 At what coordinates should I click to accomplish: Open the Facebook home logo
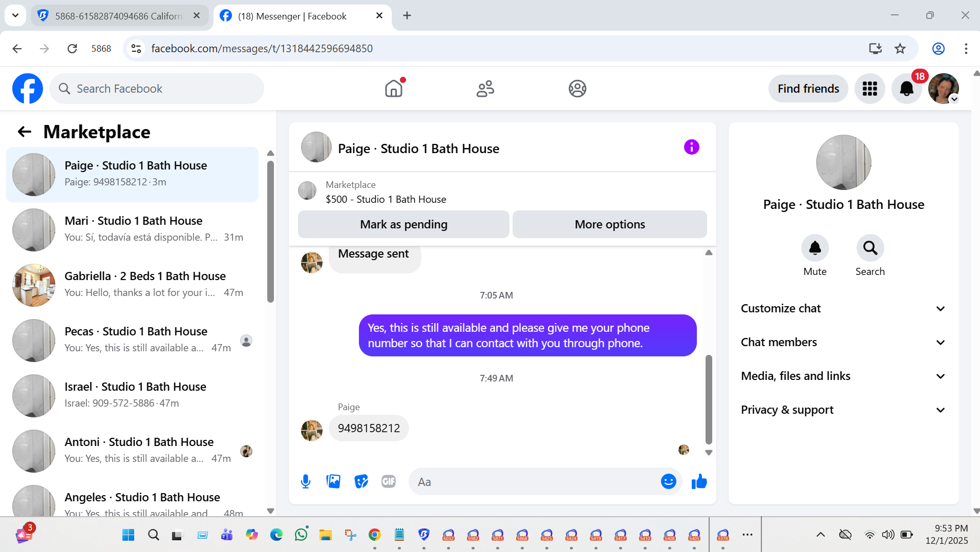click(x=28, y=89)
